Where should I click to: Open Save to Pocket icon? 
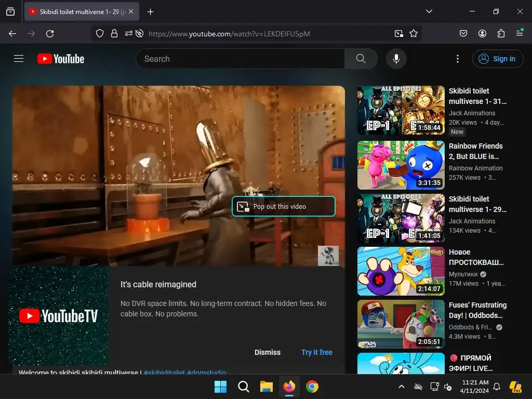pos(463,34)
